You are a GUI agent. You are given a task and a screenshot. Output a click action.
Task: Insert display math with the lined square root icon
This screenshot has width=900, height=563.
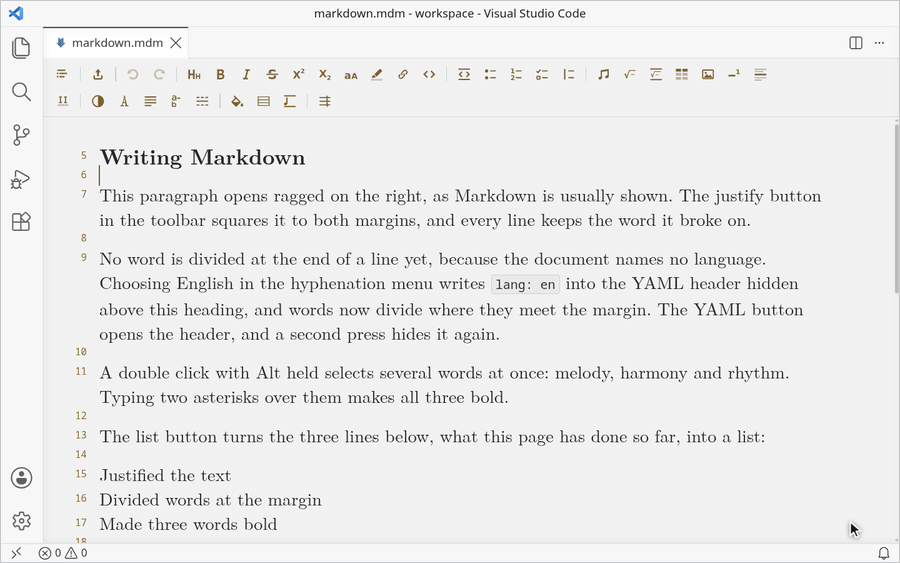click(x=655, y=74)
